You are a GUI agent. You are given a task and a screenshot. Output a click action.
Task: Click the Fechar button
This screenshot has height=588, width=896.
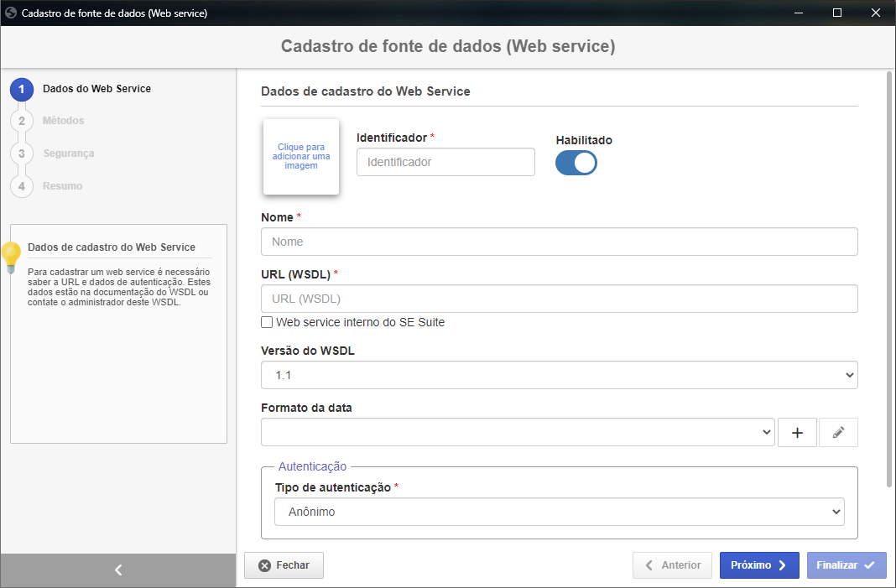pos(284,565)
